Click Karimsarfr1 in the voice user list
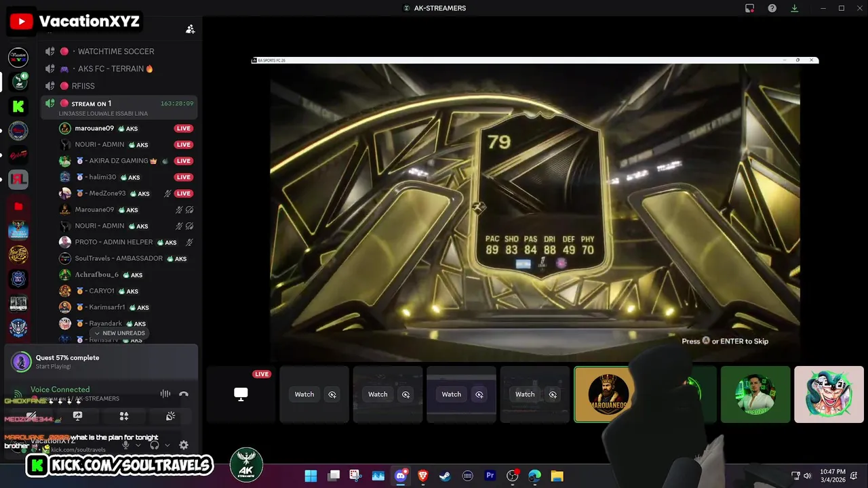 pos(126,307)
